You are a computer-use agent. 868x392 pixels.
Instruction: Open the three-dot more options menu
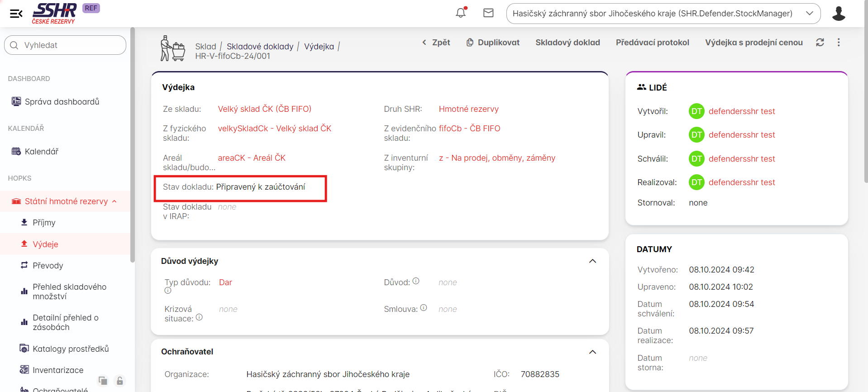pyautogui.click(x=839, y=43)
